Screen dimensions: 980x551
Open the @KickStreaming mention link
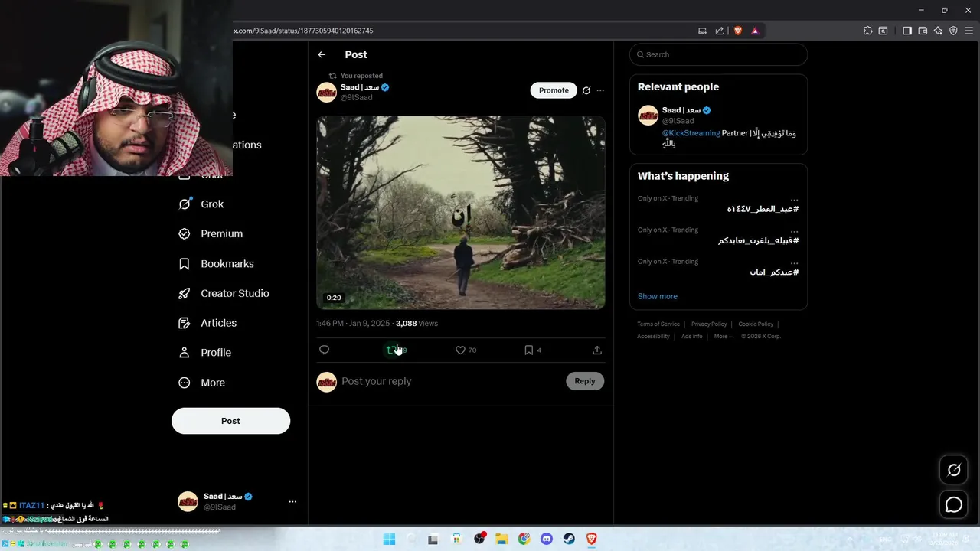[691, 133]
